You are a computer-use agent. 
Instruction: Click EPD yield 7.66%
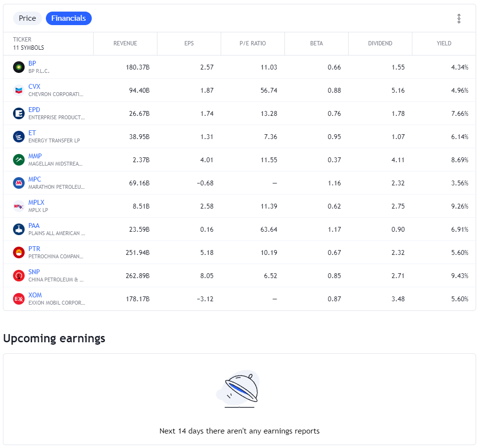[x=460, y=113]
